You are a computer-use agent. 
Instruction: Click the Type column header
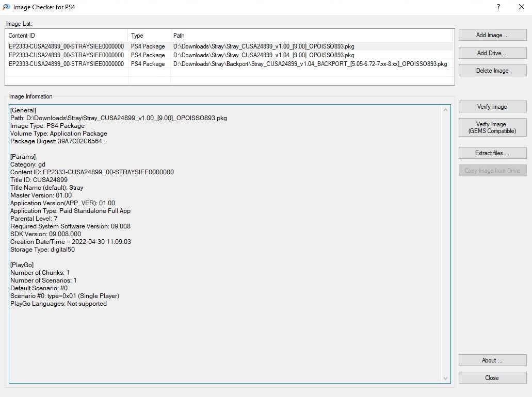[x=149, y=35]
